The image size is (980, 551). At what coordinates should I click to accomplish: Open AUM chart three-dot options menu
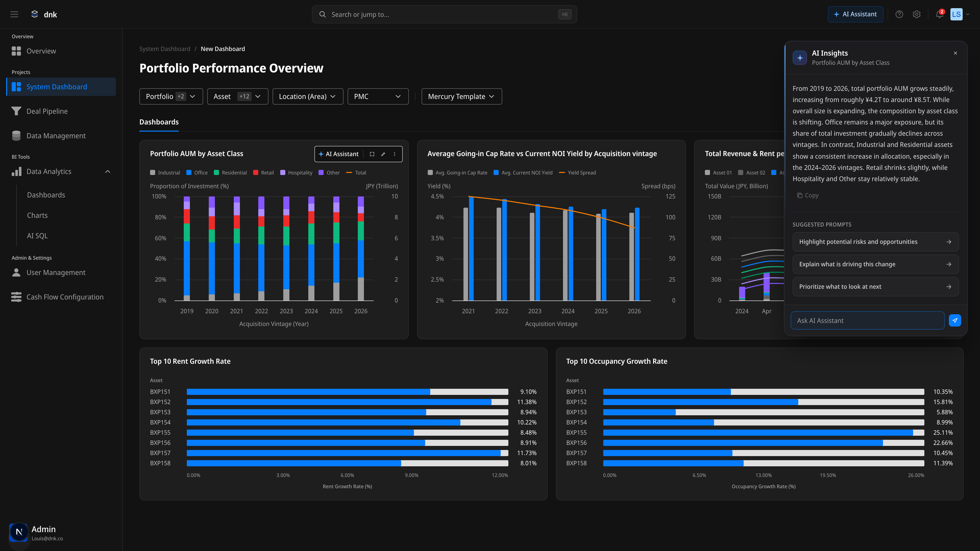click(x=395, y=154)
